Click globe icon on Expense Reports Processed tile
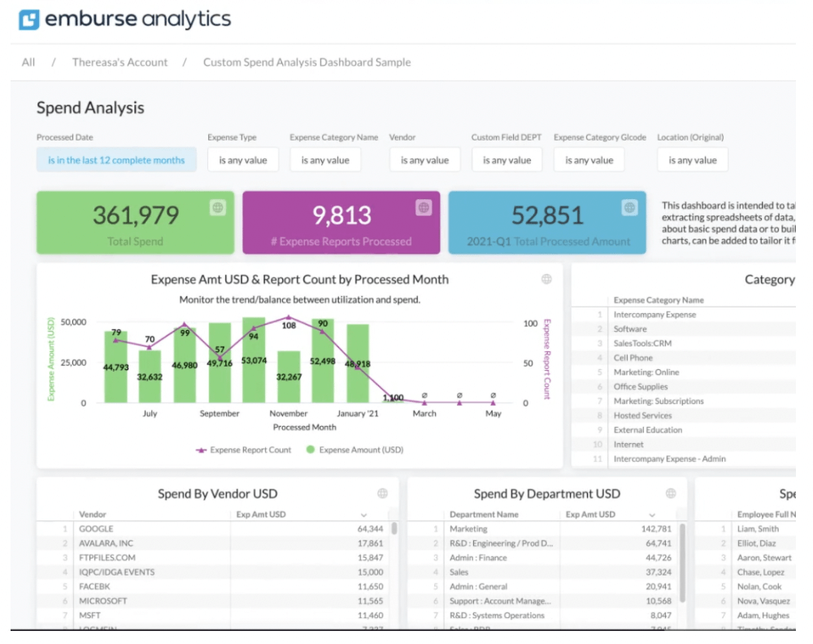The image size is (813, 644). tap(424, 208)
